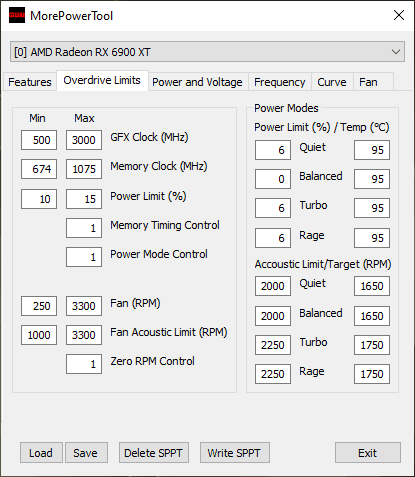Edit Fan (RPM) maximum field
Viewport: 415px width, 477px height.
(84, 306)
